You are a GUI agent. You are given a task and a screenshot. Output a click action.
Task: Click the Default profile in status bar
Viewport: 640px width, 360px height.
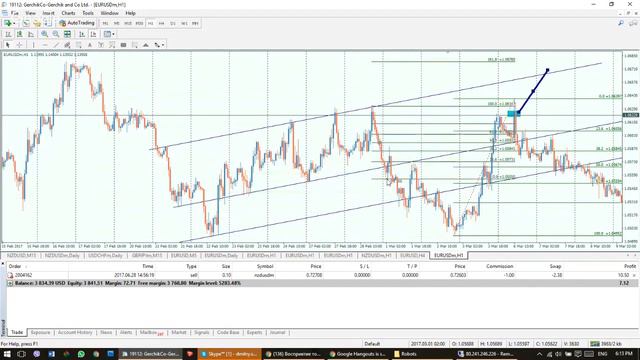coord(372,344)
